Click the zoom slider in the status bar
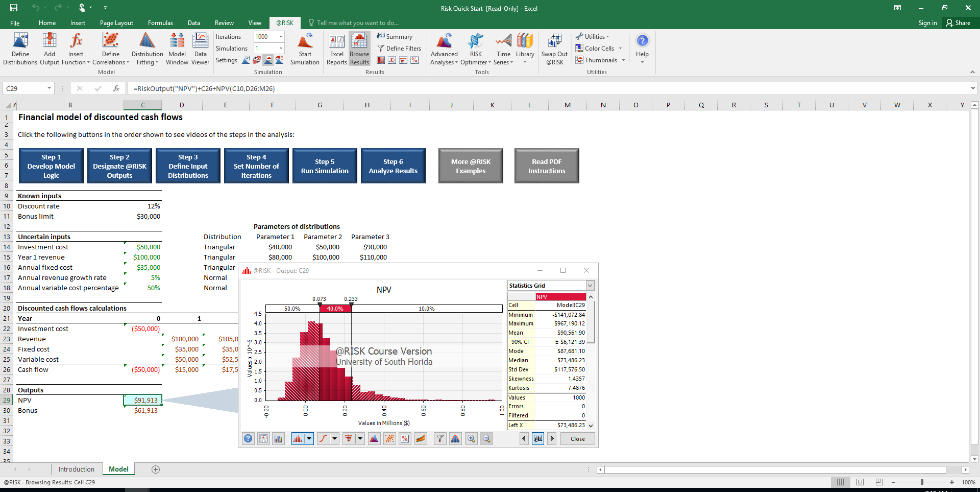The image size is (980, 492). pyautogui.click(x=922, y=482)
